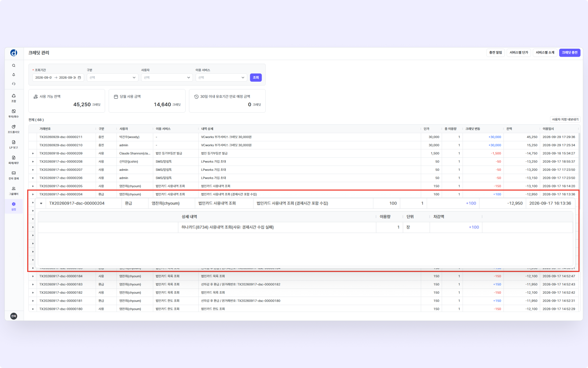The height and width of the screenshot is (368, 588).
Task: Open 그룹웨어 sidebar menu
Action: [14, 191]
